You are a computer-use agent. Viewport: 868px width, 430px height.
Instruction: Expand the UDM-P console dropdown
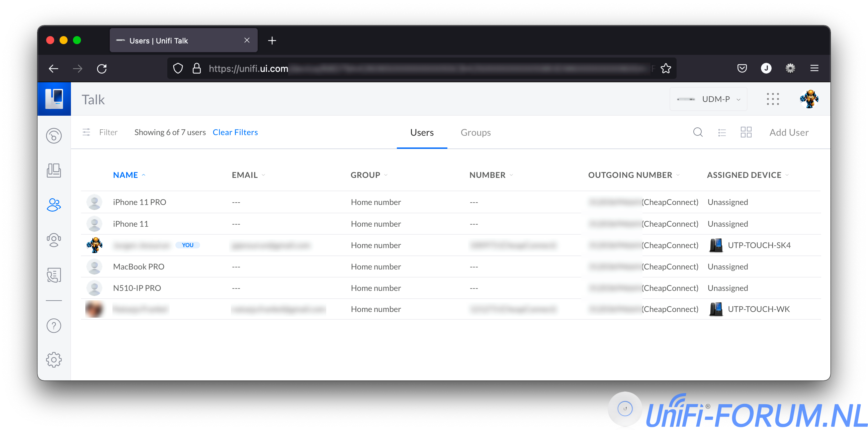click(x=708, y=99)
